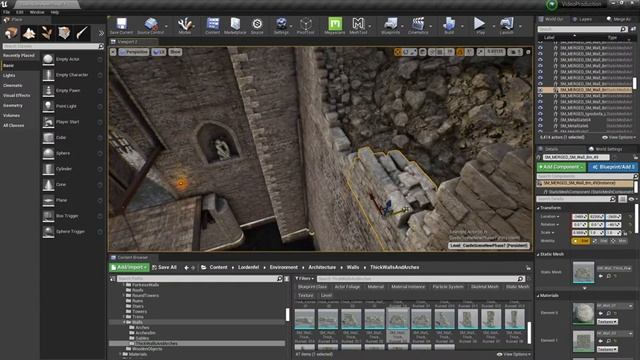This screenshot has width=640, height=360.
Task: Open the Recently Placed category tab
Action: pyautogui.click(x=20, y=56)
